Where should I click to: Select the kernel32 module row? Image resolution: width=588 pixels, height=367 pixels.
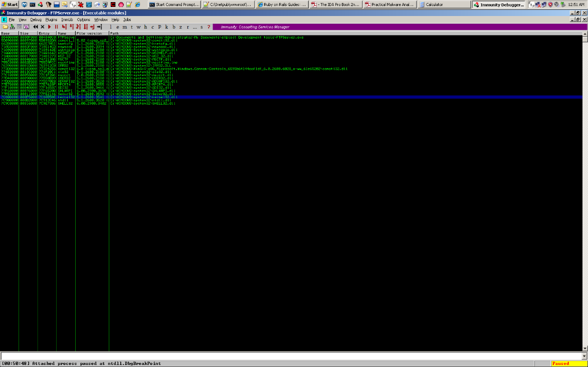point(65,97)
